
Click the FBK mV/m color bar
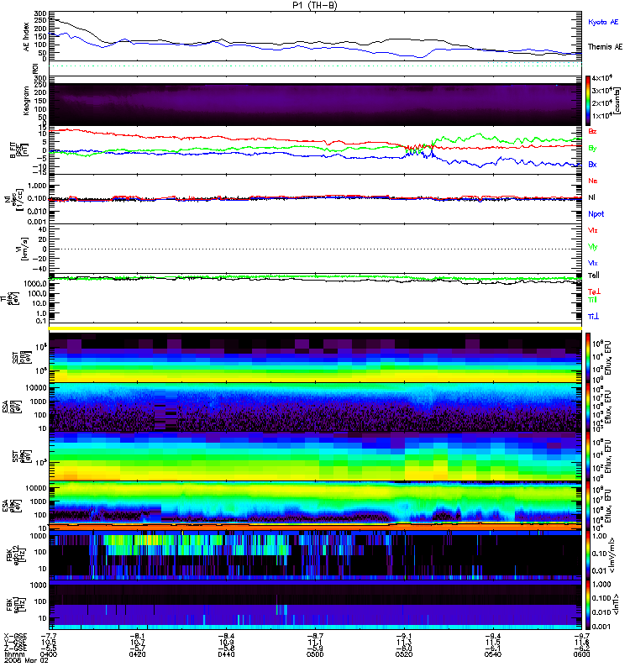588,556
